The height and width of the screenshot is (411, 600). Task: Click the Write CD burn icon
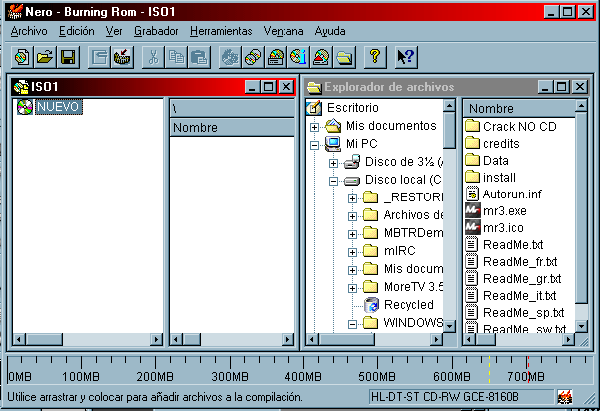click(122, 57)
